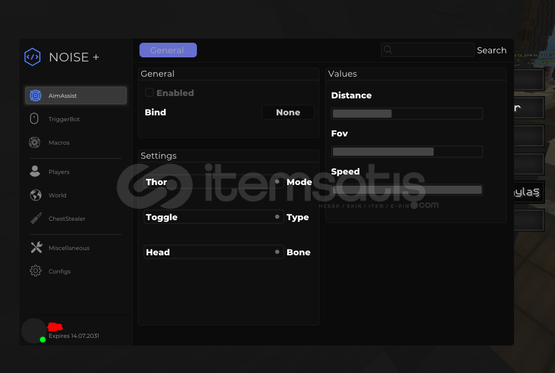Open TriggerBot mouse icon in sidebar
This screenshot has height=373, width=555.
[34, 119]
